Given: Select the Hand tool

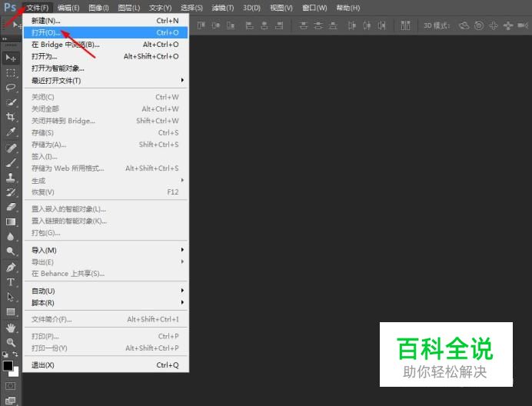Looking at the screenshot, I should pyautogui.click(x=11, y=328).
